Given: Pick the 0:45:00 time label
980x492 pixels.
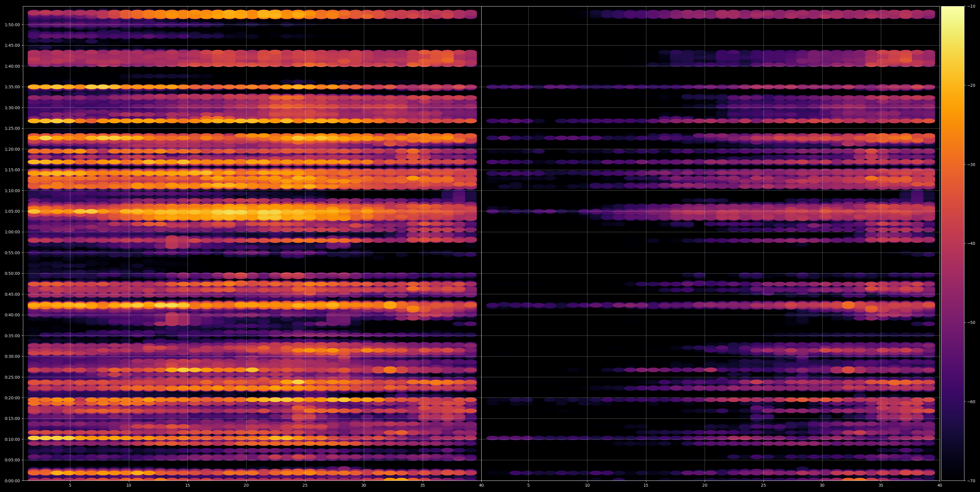Looking at the screenshot, I should coord(12,294).
